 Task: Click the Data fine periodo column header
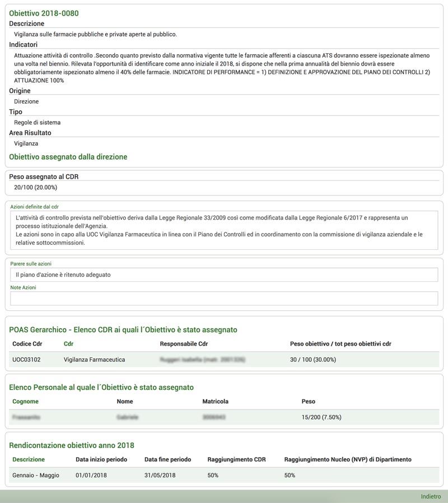167,459
